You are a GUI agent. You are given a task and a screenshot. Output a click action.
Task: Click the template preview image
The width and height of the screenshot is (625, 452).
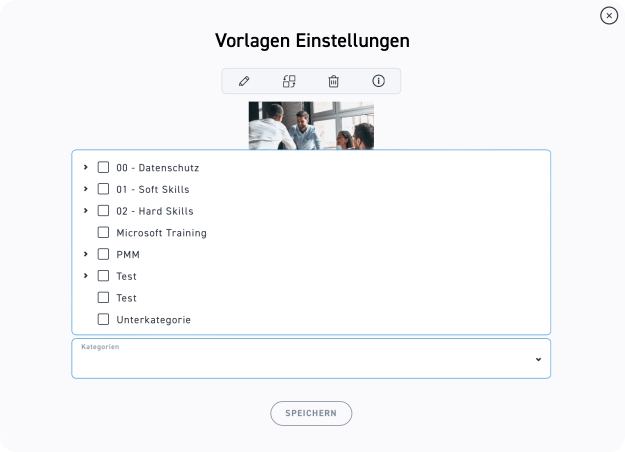pos(311,125)
